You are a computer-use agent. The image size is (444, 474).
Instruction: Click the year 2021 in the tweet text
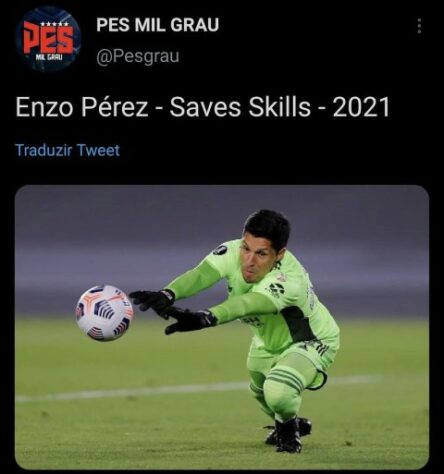[361, 107]
